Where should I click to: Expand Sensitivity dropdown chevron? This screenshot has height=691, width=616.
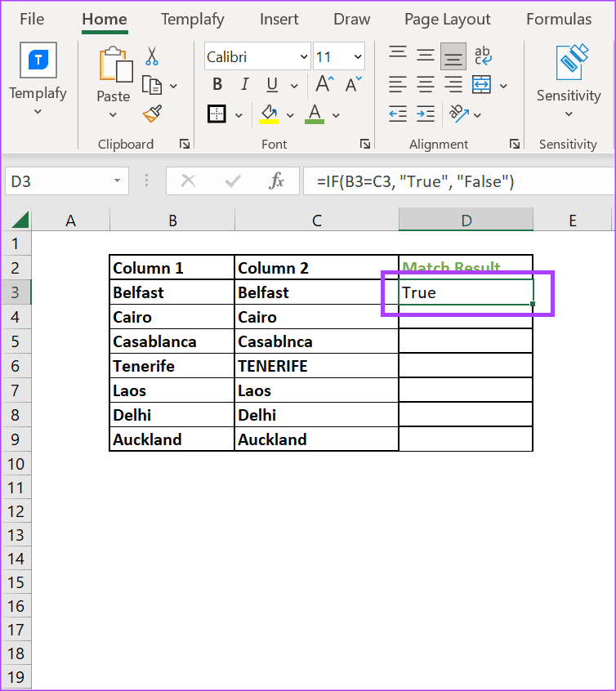[569, 114]
